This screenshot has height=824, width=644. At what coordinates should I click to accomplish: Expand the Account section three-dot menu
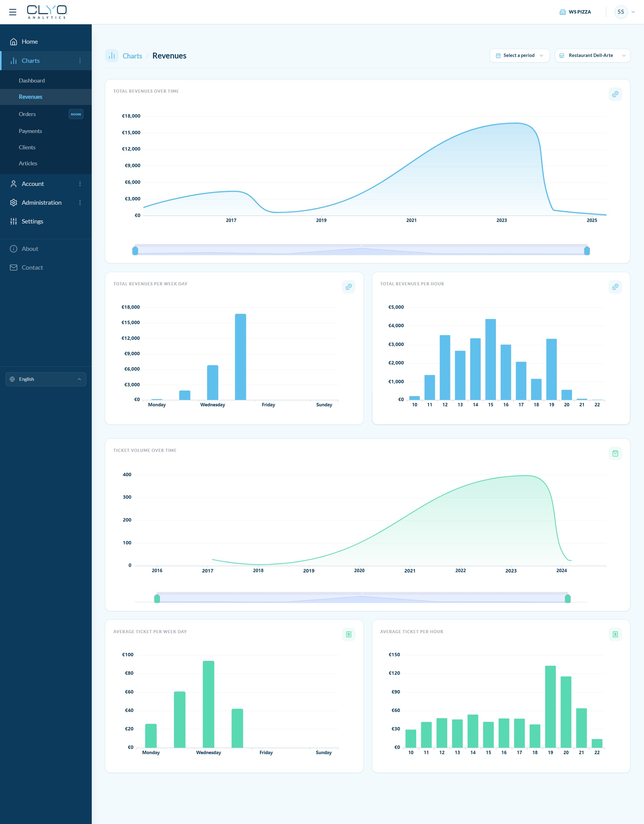tap(80, 184)
